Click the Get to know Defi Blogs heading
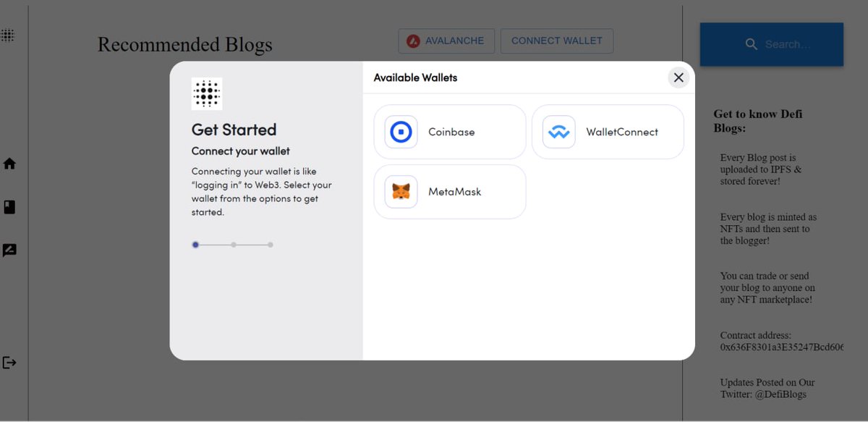The width and height of the screenshot is (868, 422). coord(758,121)
